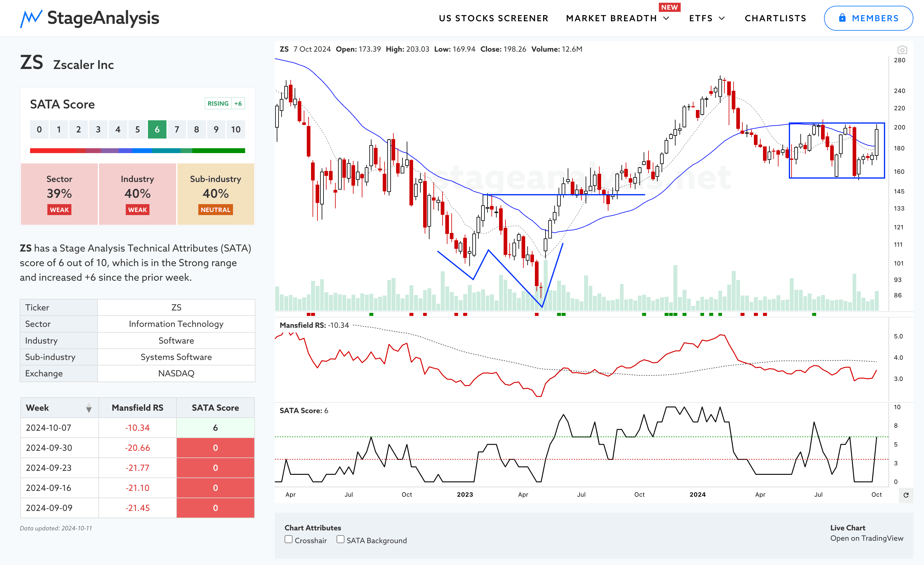The image size is (924, 565).
Task: Click the -21.77 Mansfield RS value
Action: 137,468
